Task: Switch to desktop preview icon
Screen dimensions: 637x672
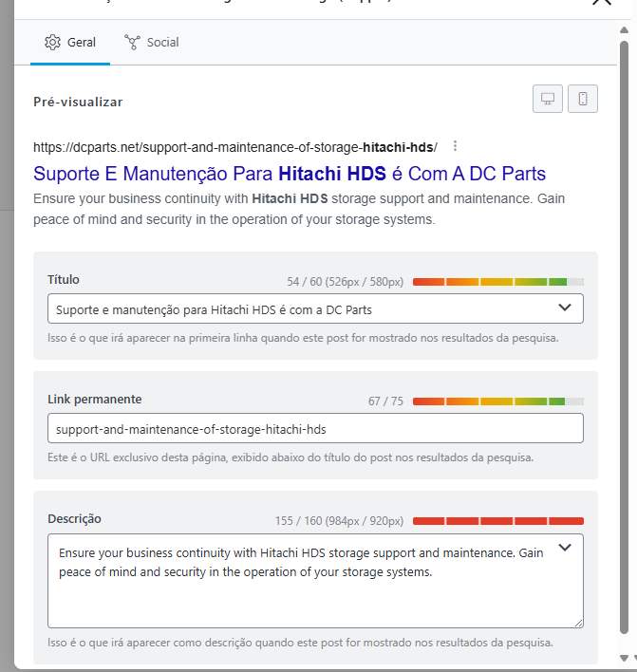Action: click(548, 99)
